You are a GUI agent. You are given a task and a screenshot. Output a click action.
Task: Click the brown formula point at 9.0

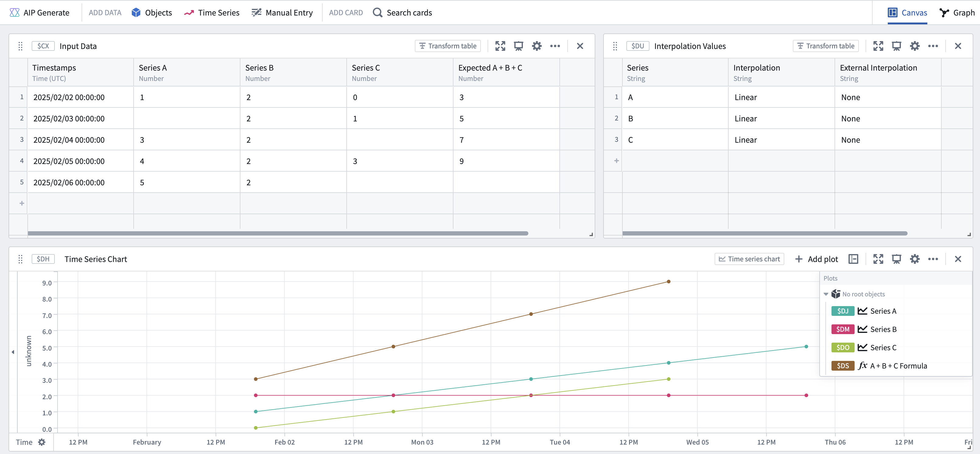click(668, 282)
